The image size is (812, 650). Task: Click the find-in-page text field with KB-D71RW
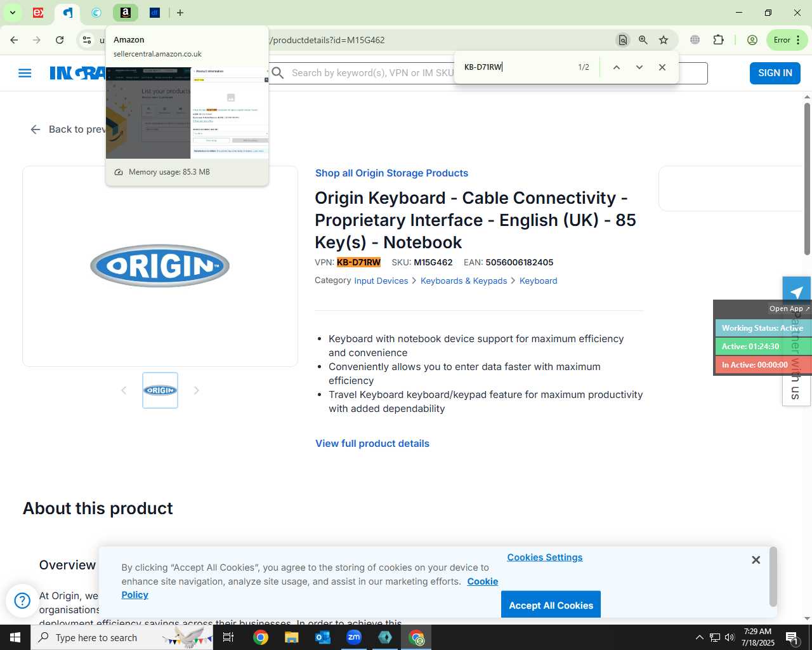coord(517,67)
